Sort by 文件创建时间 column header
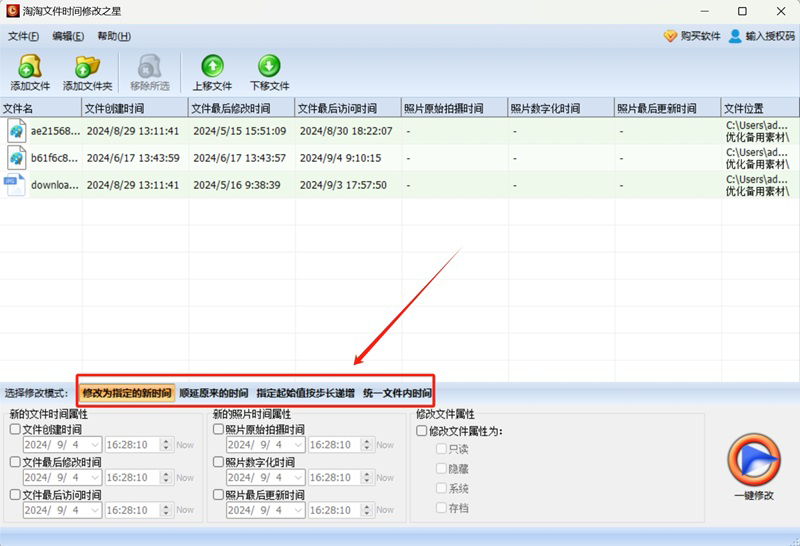 click(x=135, y=108)
